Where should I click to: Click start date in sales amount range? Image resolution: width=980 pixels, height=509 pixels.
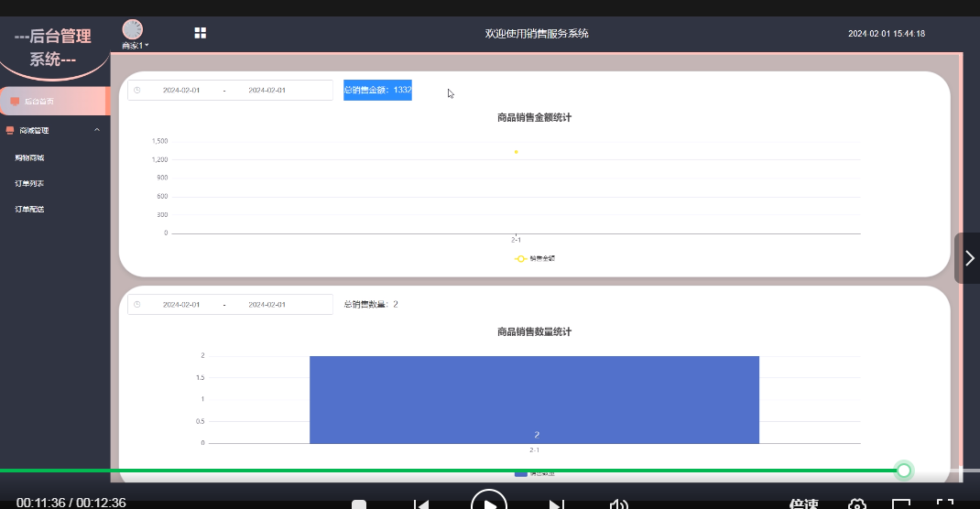point(181,90)
